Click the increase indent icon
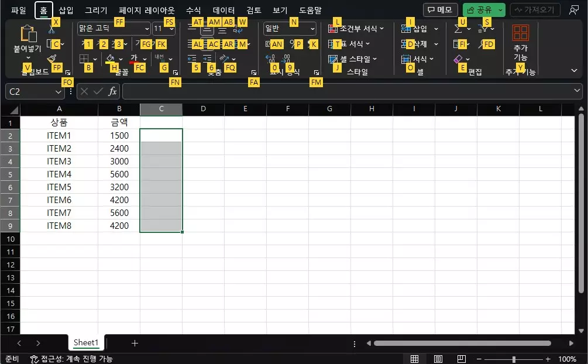 pos(207,59)
